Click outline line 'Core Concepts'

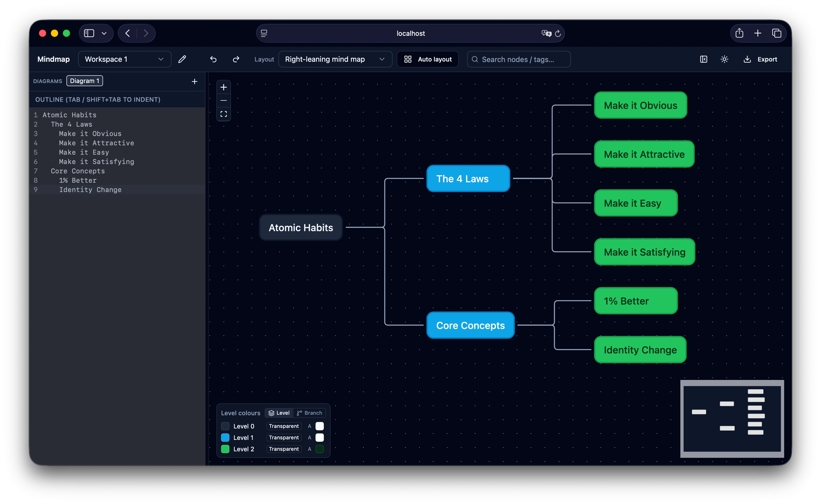pos(78,171)
